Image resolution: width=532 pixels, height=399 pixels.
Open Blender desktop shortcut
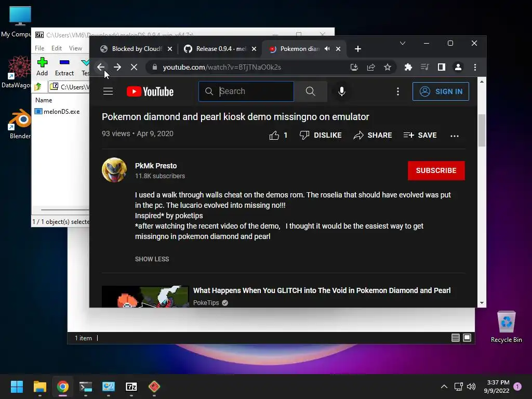point(20,124)
